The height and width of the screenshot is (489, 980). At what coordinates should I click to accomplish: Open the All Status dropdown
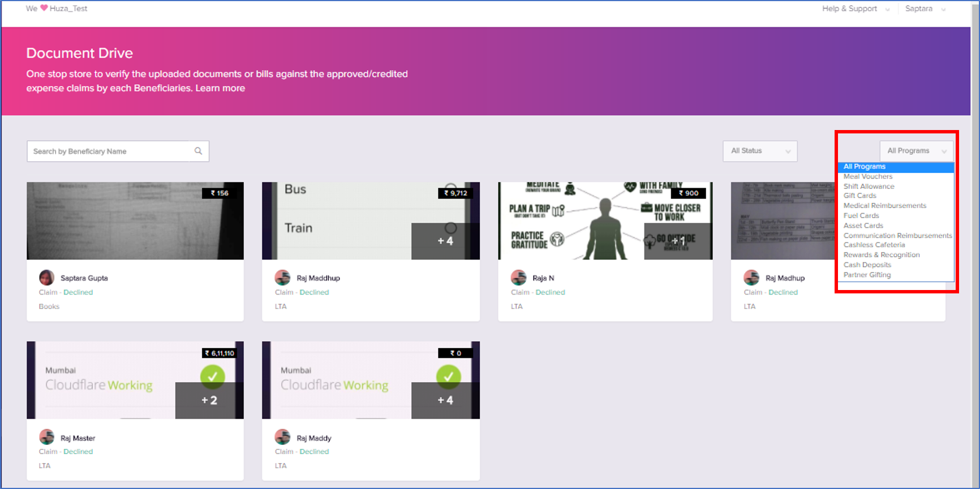pos(760,151)
